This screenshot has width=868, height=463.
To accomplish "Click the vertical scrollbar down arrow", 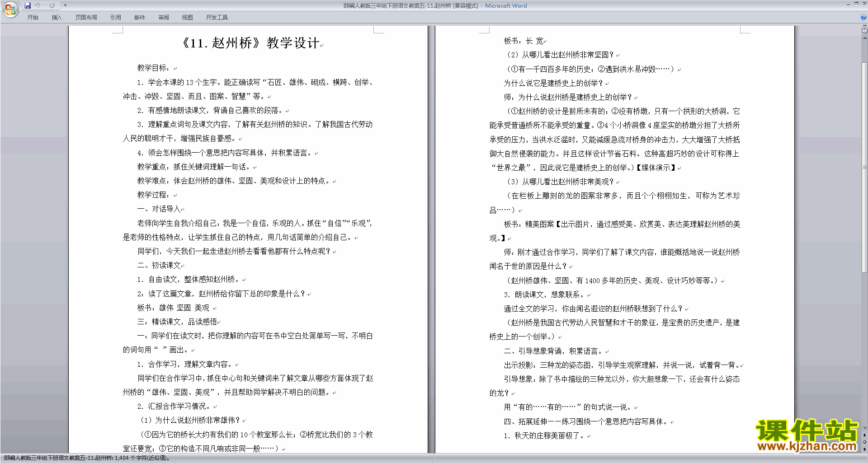I will pos(865,428).
